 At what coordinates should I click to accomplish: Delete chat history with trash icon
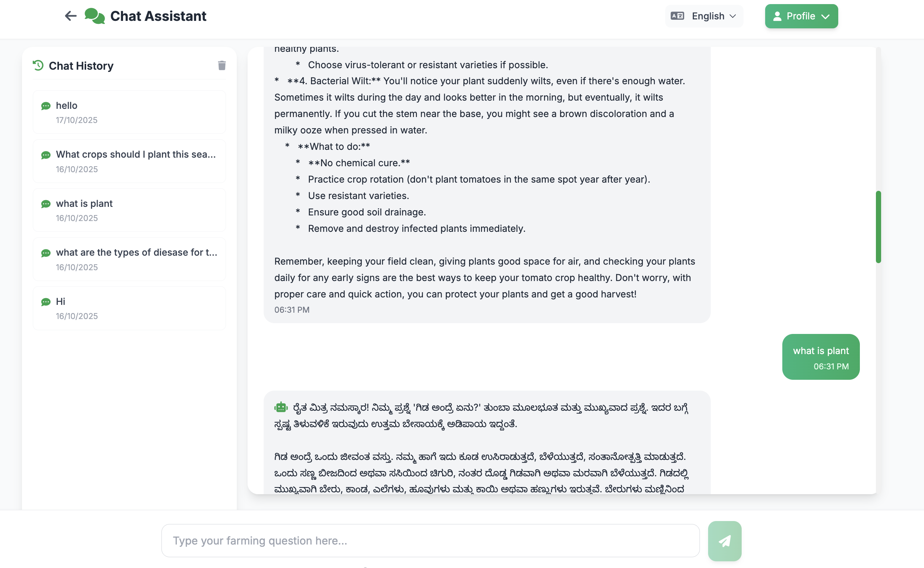point(222,66)
